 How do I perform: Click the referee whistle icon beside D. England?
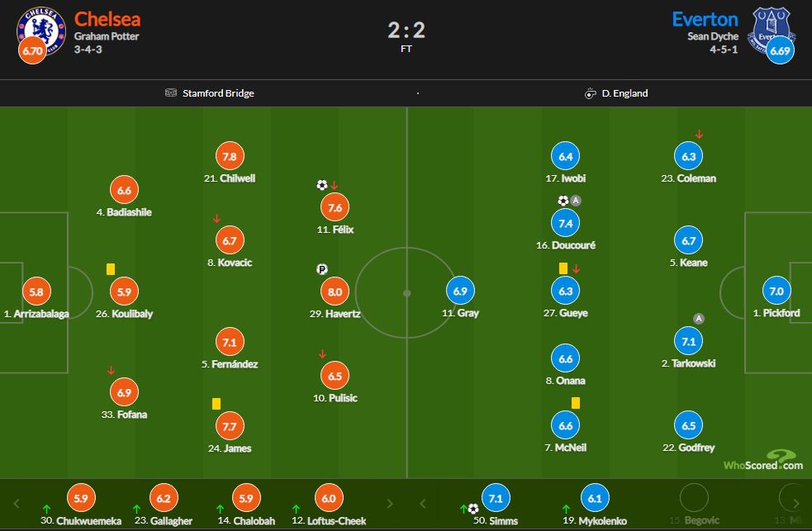[x=590, y=93]
